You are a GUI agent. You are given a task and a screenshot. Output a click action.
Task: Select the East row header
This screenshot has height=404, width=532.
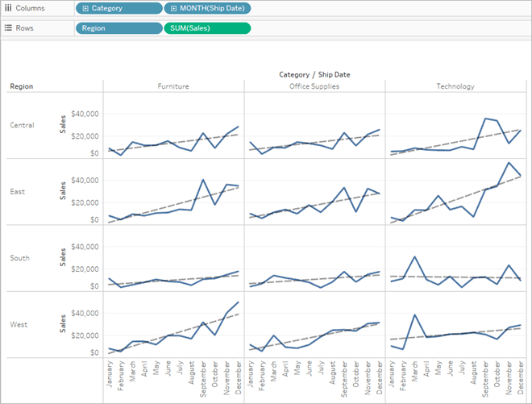(x=17, y=191)
